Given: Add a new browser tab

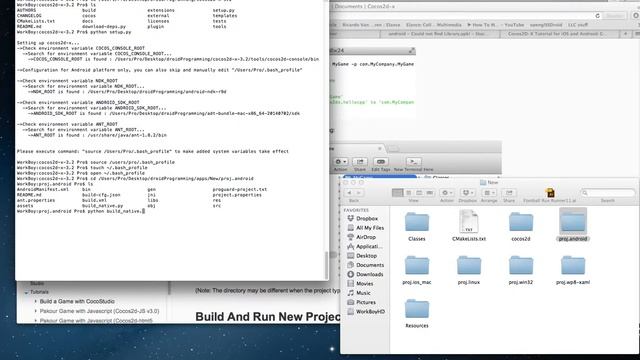Looking at the screenshot, I should tap(625, 34).
